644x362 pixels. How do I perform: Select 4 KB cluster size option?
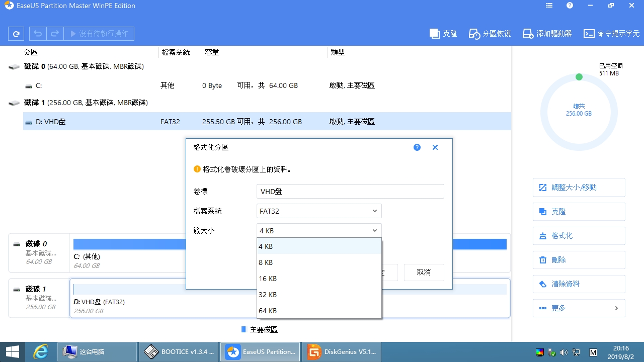[x=319, y=246]
